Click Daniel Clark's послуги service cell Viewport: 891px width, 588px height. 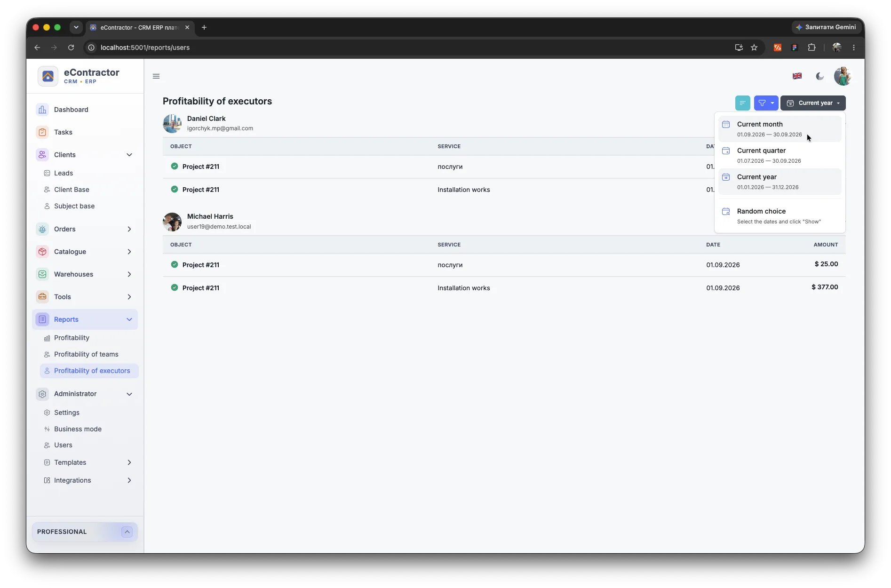[x=450, y=167]
